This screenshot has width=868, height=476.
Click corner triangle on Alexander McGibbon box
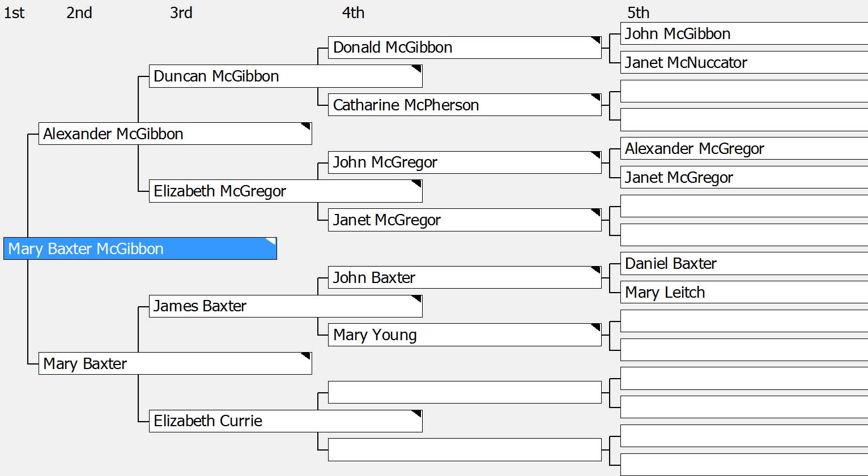tap(306, 126)
